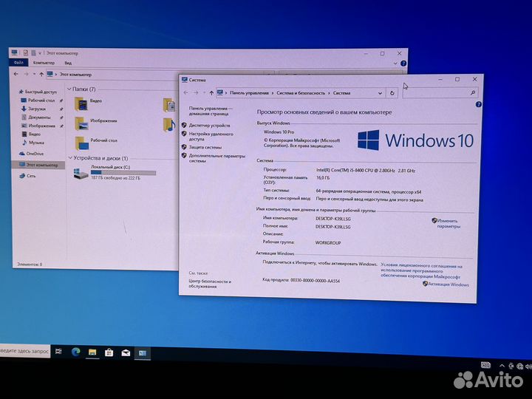This screenshot has width=532, height=399.
Task: Select the documents folder icon
Action: (x=169, y=105)
